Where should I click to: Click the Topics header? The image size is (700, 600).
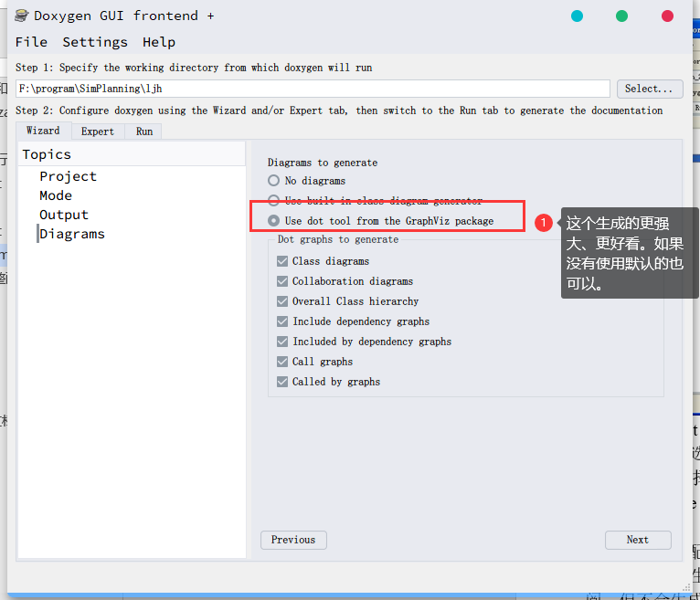132,154
